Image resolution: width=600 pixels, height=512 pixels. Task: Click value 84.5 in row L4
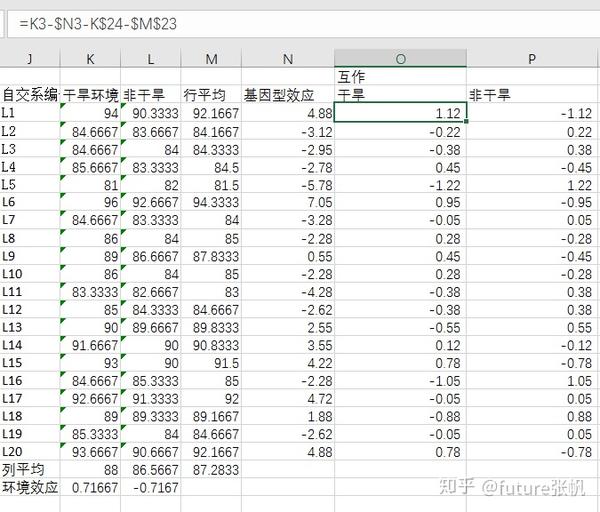pyautogui.click(x=211, y=167)
